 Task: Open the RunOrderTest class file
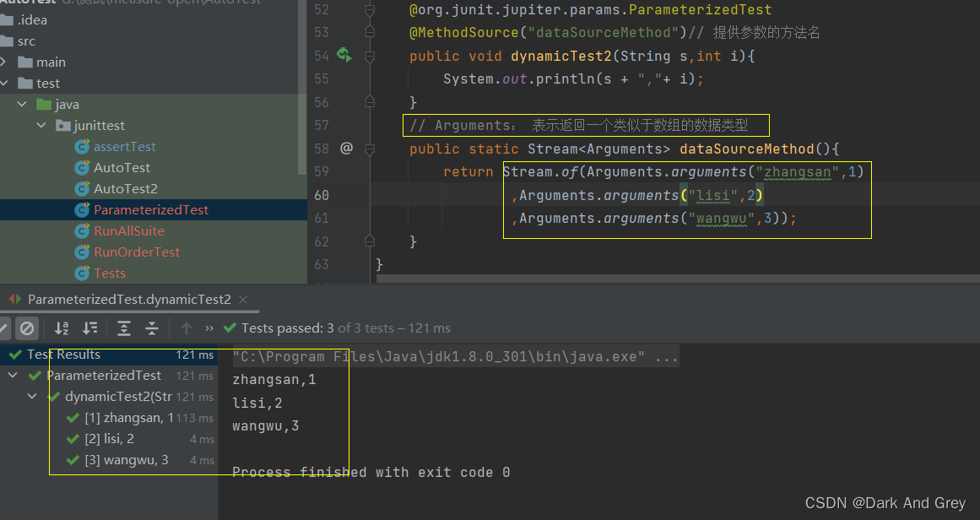click(x=136, y=252)
